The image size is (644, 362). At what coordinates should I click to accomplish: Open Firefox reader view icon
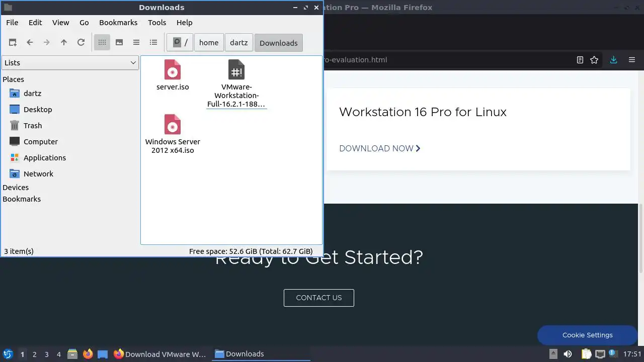click(x=580, y=60)
